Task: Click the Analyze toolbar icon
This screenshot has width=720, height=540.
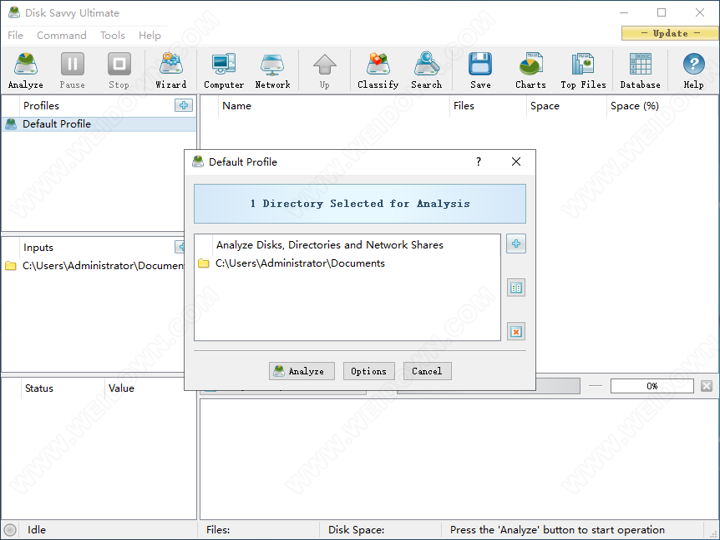Action: 26,70
